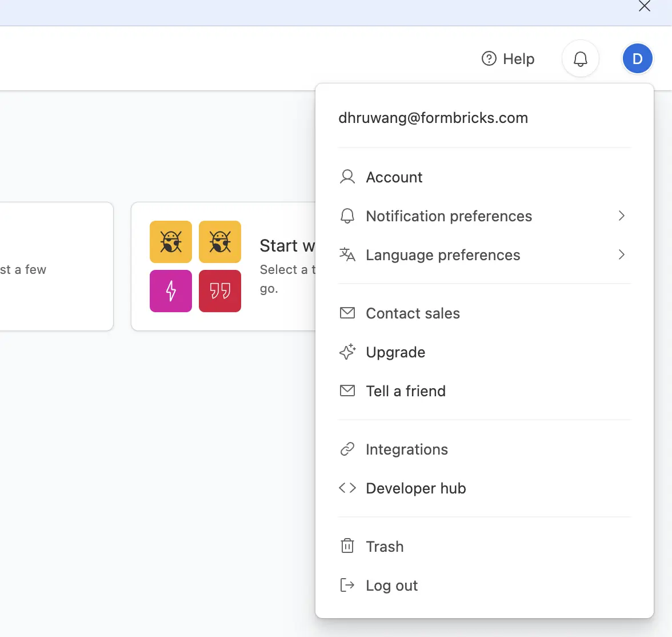The width and height of the screenshot is (672, 637).
Task: Click the question mark Help icon
Action: pos(489,59)
